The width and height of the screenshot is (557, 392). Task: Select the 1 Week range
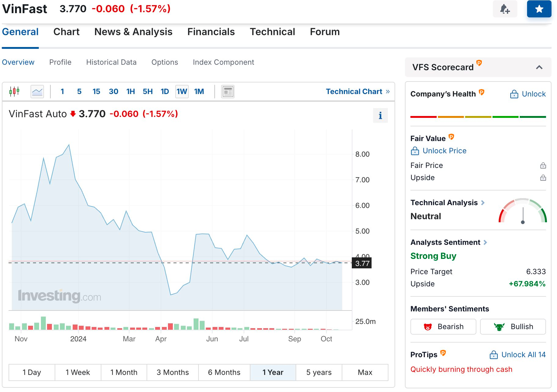pyautogui.click(x=78, y=372)
